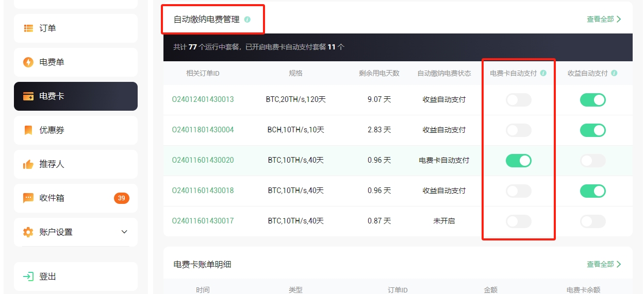
Task: Click 查看全部 in 电费卡账单明细 section
Action: 604,264
